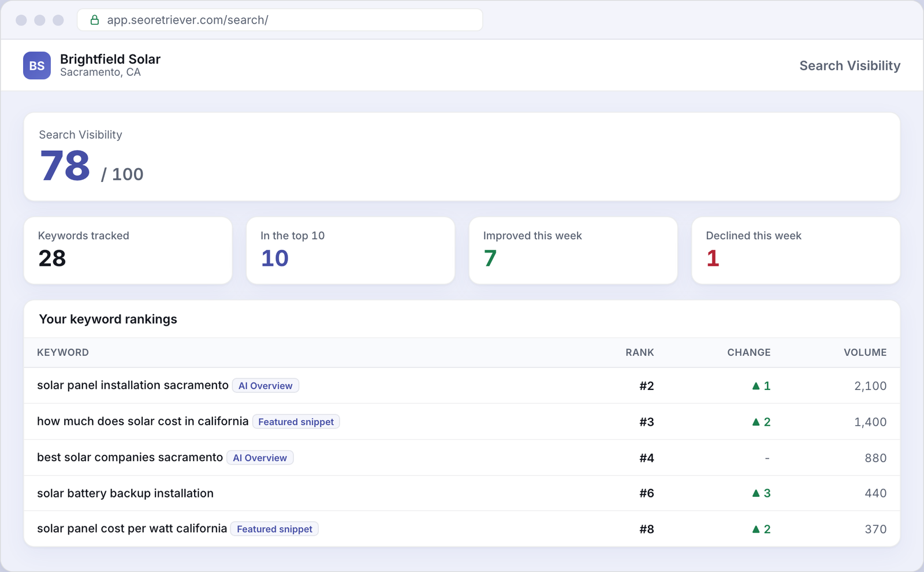Click the volume value 370

[x=875, y=529]
